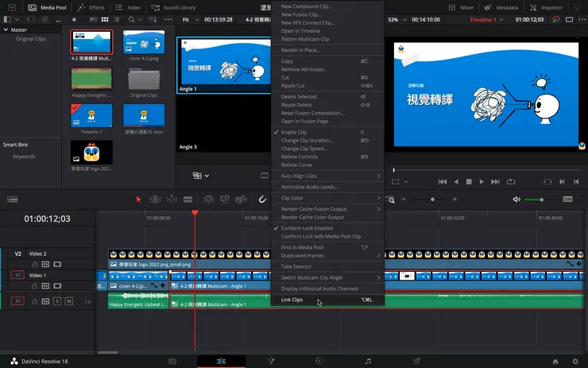The image size is (588, 368).
Task: Open the Fit zoom dropdown
Action: [188, 19]
